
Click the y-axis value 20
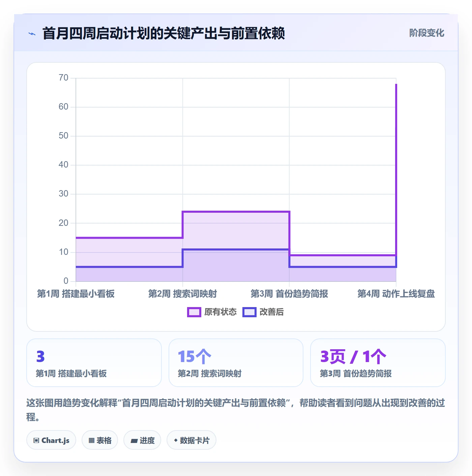pyautogui.click(x=63, y=223)
